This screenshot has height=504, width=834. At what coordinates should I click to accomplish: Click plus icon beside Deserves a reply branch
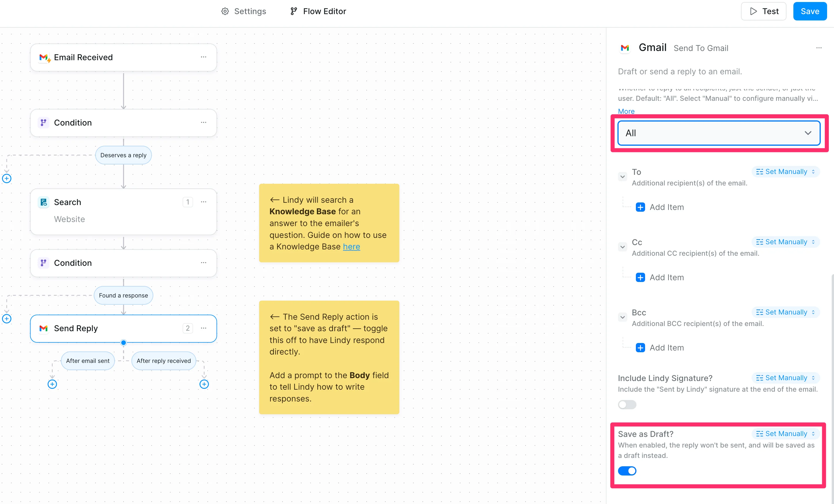point(7,178)
